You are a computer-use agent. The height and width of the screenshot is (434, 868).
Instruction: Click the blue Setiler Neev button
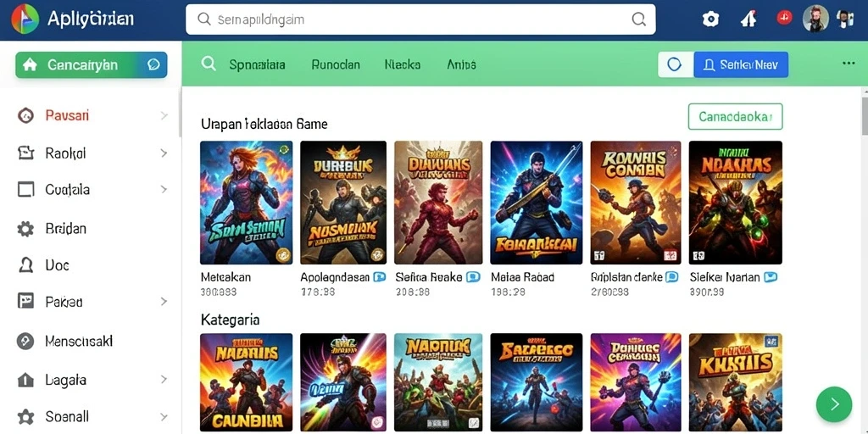(x=741, y=64)
